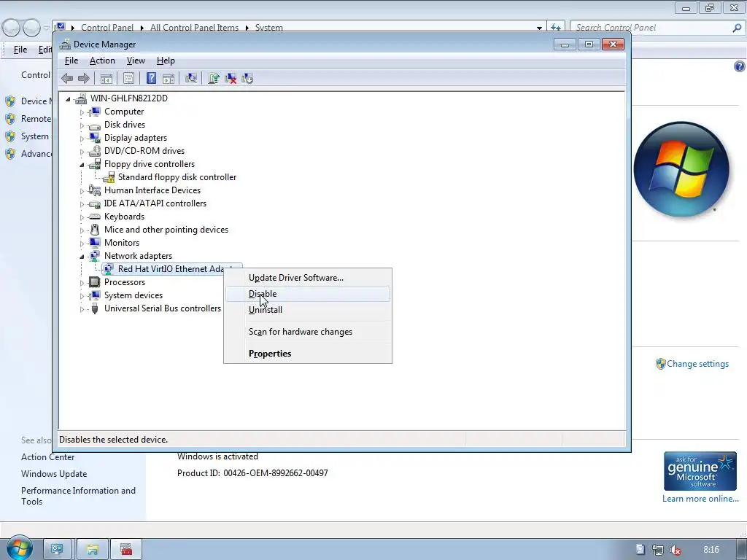747x560 pixels.
Task: Open the Action Center link
Action: pyautogui.click(x=47, y=457)
